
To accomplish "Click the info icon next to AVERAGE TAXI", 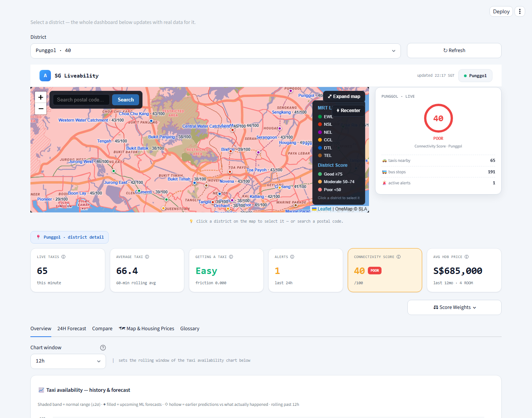I will click(147, 257).
